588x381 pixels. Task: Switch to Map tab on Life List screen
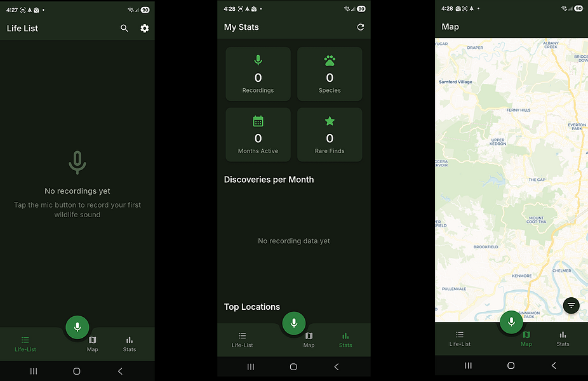point(93,344)
